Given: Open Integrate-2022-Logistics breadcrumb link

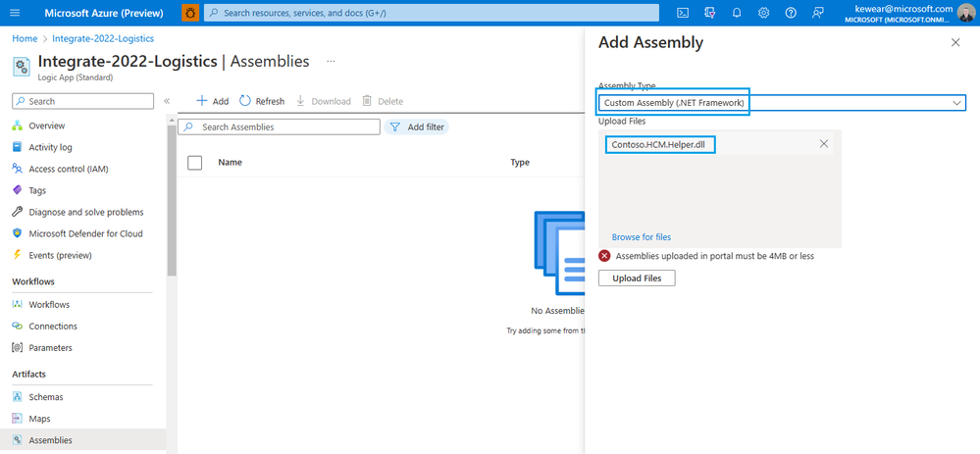Looking at the screenshot, I should tap(103, 38).
